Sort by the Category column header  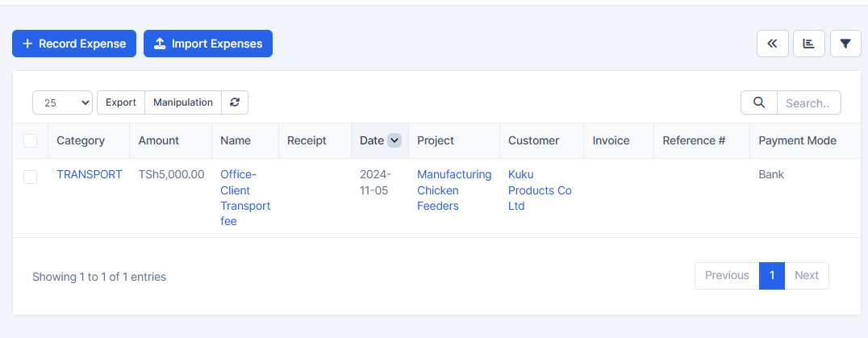pos(81,140)
